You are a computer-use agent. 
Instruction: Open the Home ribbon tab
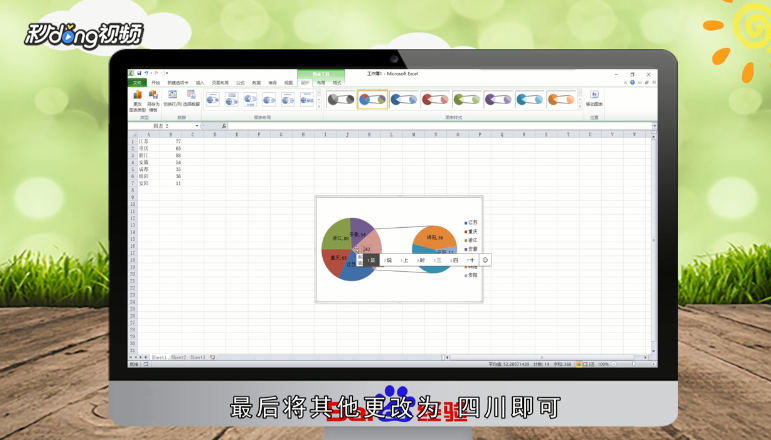click(155, 83)
